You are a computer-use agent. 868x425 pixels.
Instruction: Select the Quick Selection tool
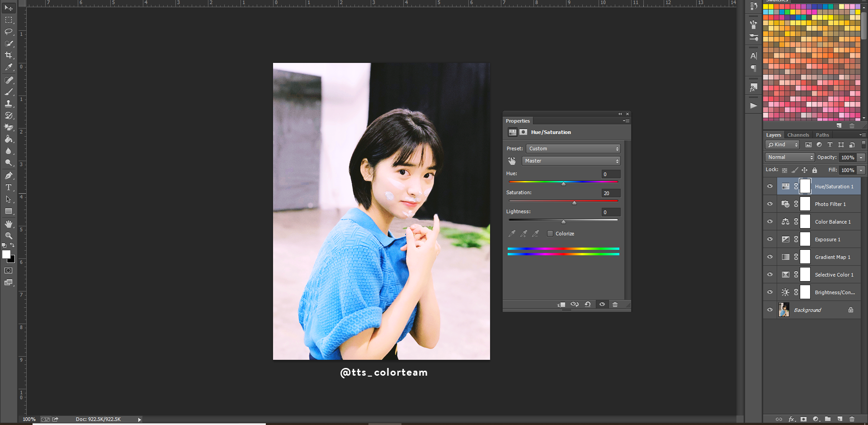(9, 43)
